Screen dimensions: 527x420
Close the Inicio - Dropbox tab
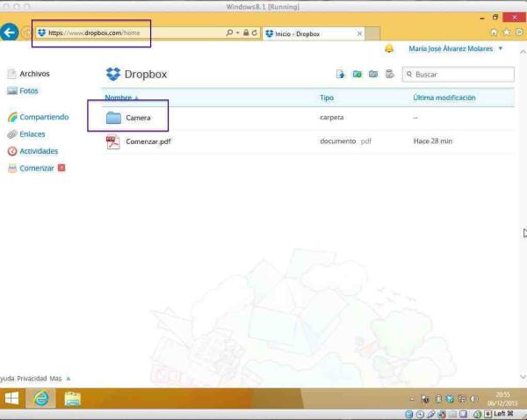coord(359,33)
